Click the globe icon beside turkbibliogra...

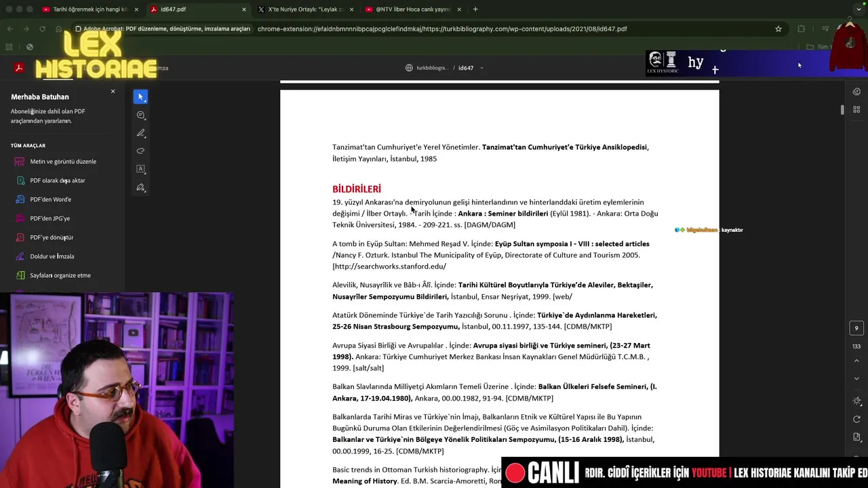[409, 68]
